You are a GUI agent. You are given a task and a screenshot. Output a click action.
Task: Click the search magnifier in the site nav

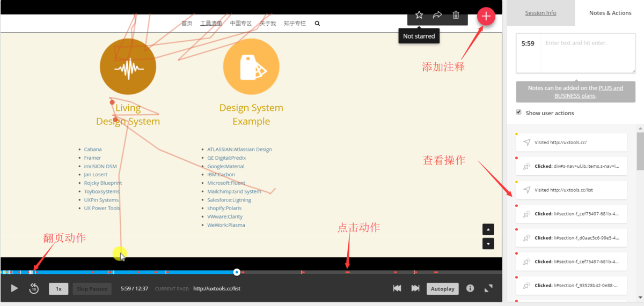coord(317,24)
